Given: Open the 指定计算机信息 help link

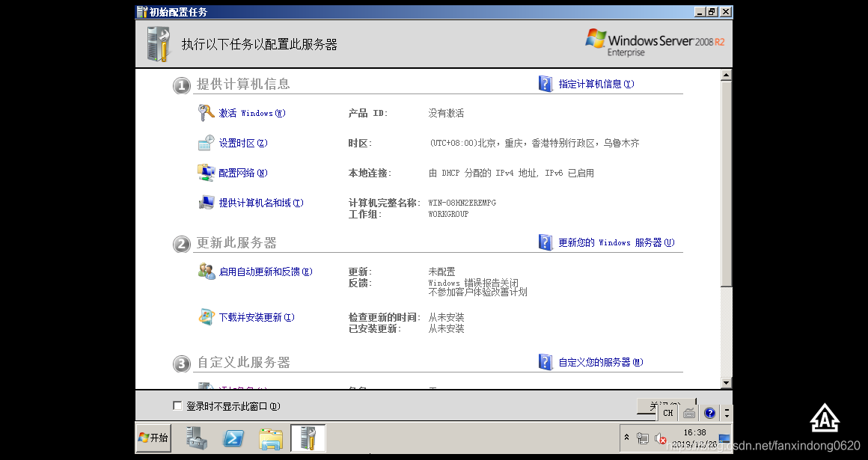Looking at the screenshot, I should click(596, 84).
